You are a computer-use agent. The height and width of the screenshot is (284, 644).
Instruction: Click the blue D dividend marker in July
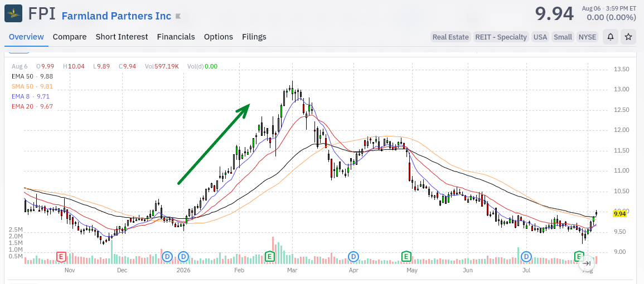pos(526,257)
